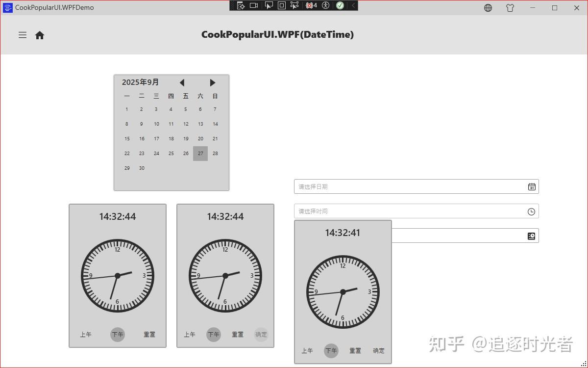Click the green checkmark icon in the recording toolbar
The image size is (588, 368).
point(341,5)
